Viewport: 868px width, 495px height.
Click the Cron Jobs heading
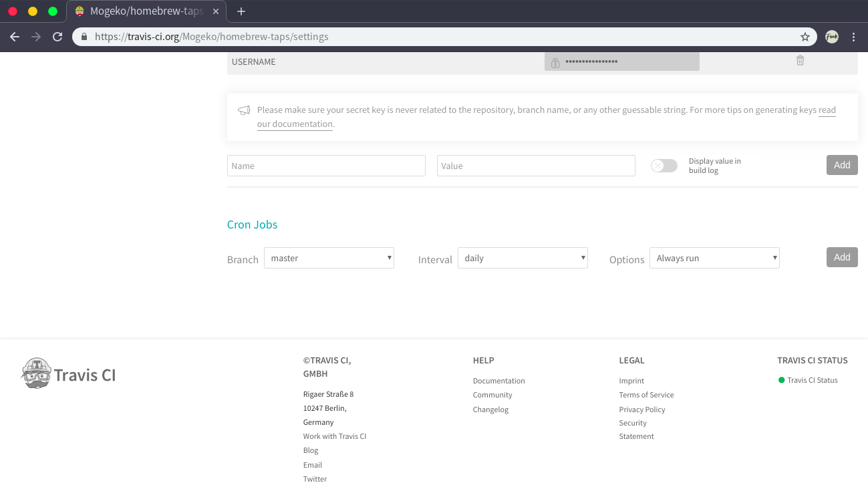[252, 224]
